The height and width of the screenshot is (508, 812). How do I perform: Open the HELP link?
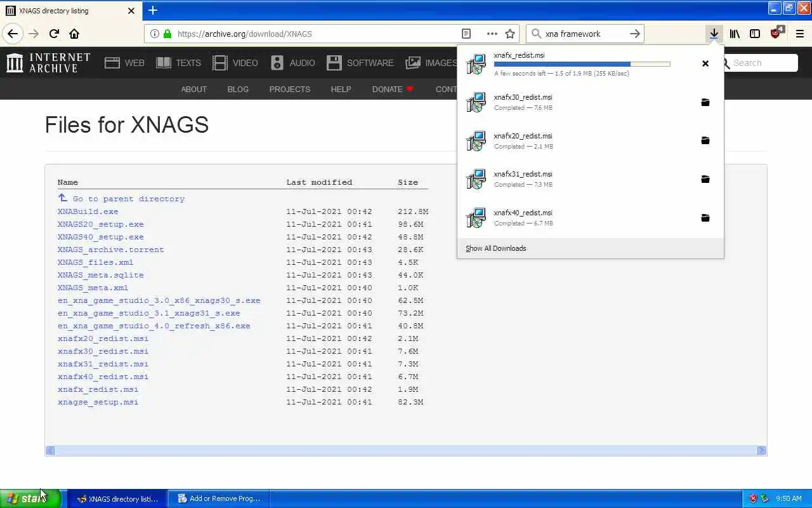(341, 89)
